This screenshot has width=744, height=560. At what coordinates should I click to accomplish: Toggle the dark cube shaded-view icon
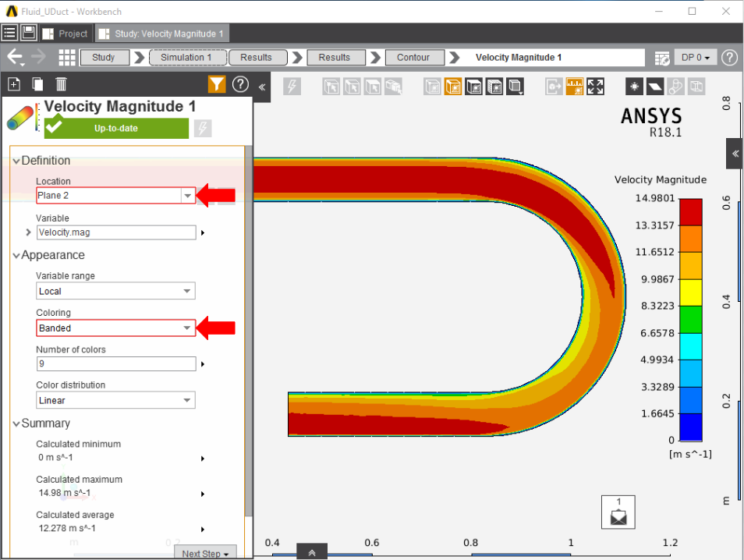point(473,87)
